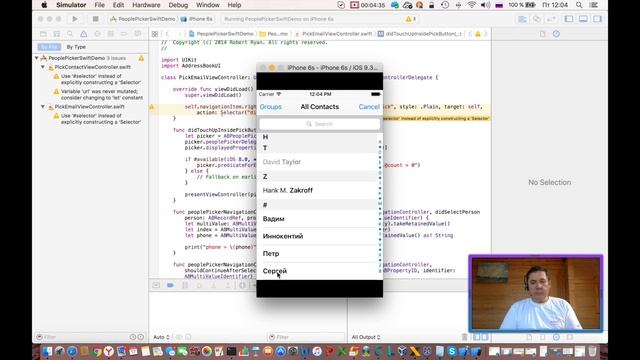Show the file inspector
This screenshot has width=640, height=360.
coord(542,34)
